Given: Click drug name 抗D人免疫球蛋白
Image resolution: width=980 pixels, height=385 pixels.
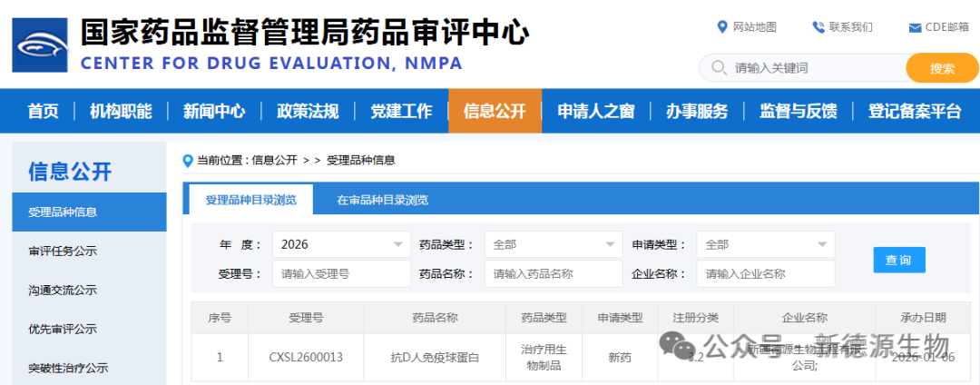Looking at the screenshot, I should [435, 358].
